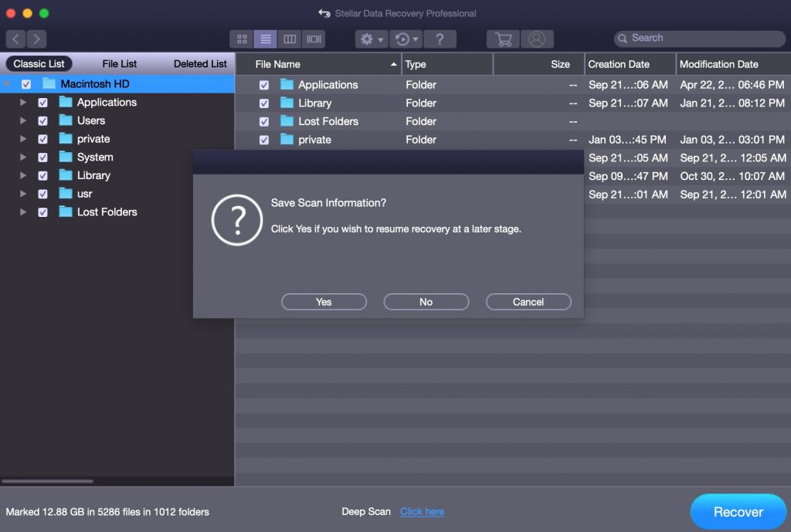The width and height of the screenshot is (791, 532).
Task: Uncheck the Macintosh HD checkbox
Action: (x=26, y=84)
